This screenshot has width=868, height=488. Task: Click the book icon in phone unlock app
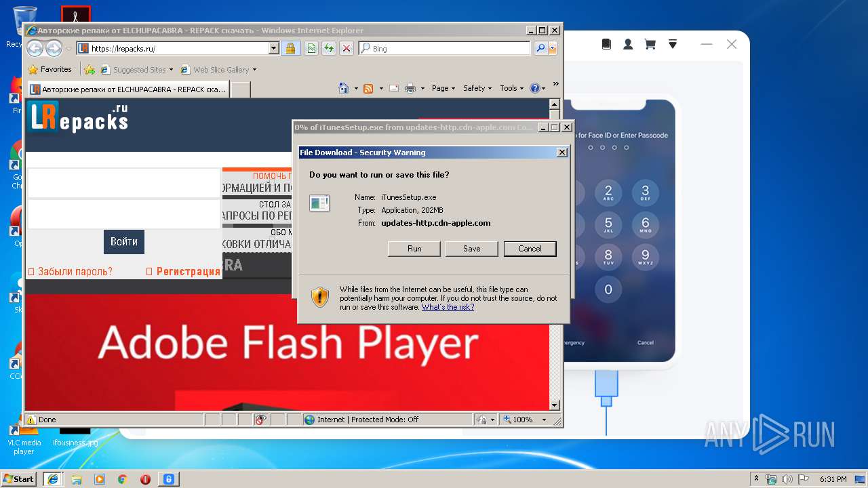(607, 44)
